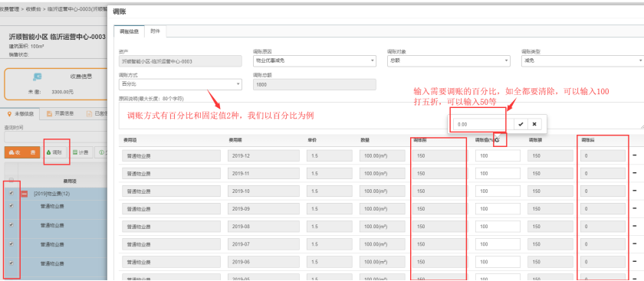Screen dimensions: 644x281
Task: Edit the 调账值 input for 2019-06
Action: 498,262
